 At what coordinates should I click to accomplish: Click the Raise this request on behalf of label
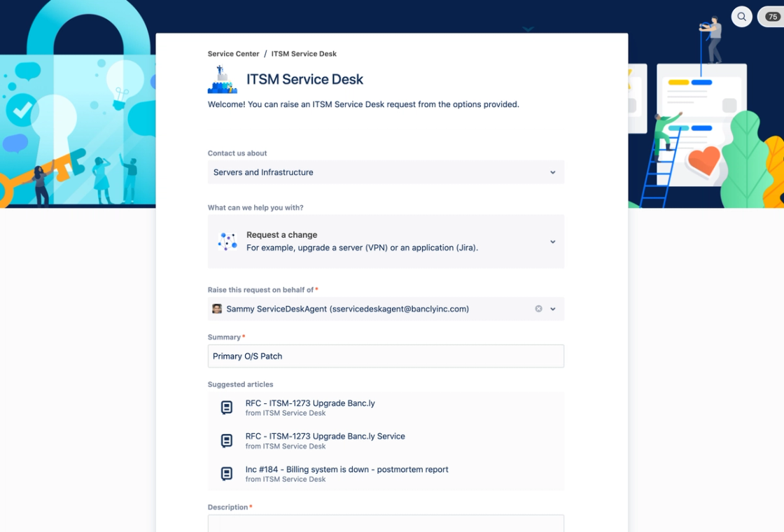click(x=260, y=290)
